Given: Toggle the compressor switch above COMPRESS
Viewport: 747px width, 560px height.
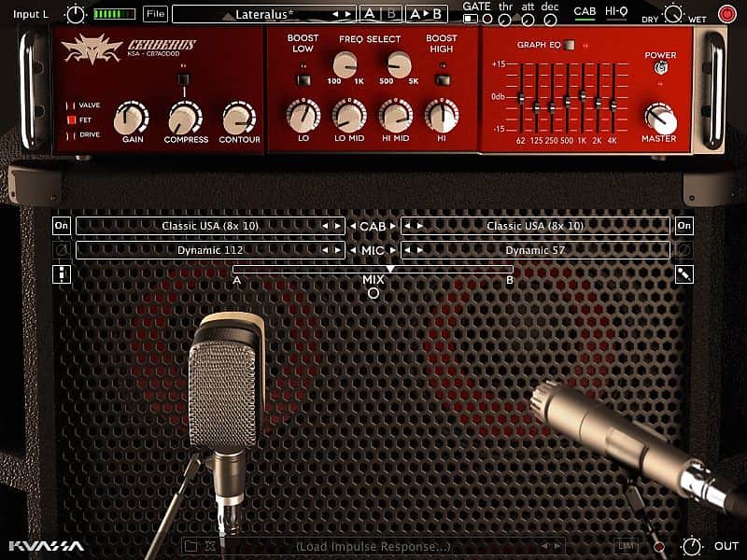Looking at the screenshot, I should [183, 79].
